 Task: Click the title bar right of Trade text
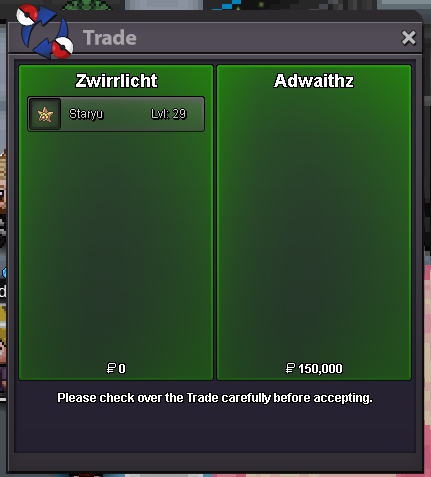tap(267, 38)
